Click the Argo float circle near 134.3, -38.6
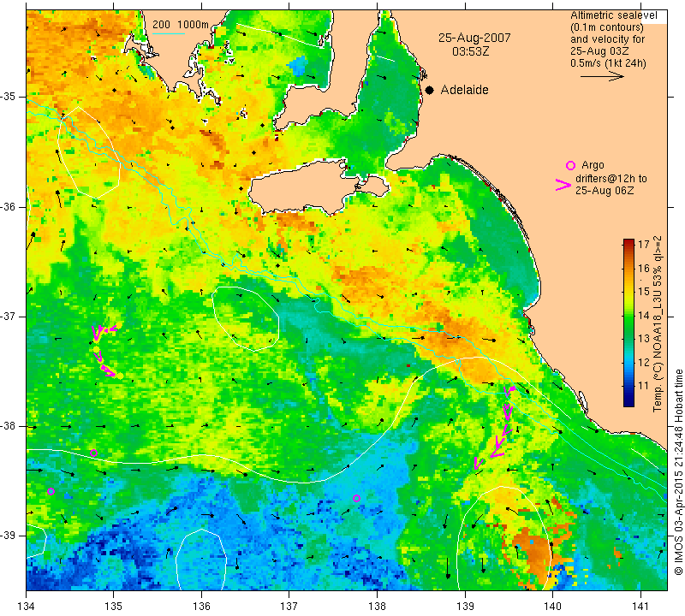This screenshot has height=616, width=685. [x=51, y=491]
